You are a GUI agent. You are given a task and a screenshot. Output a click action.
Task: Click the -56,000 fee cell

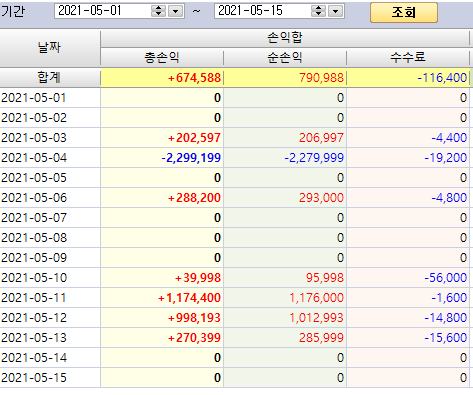[x=408, y=278]
